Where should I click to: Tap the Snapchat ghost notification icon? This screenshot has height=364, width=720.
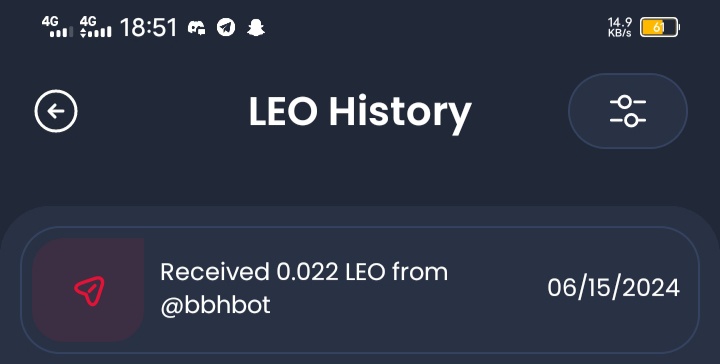pyautogui.click(x=256, y=28)
